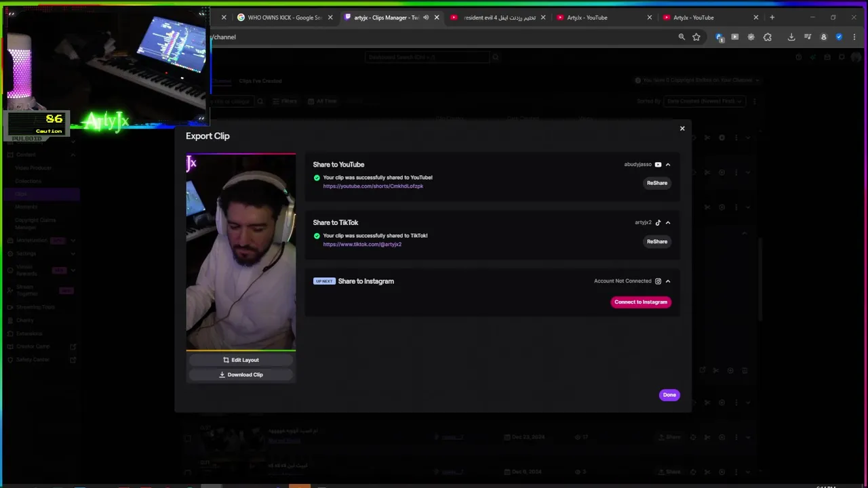Screen dimensions: 868x488
Task: Open the All Time date filter
Action: (322, 101)
